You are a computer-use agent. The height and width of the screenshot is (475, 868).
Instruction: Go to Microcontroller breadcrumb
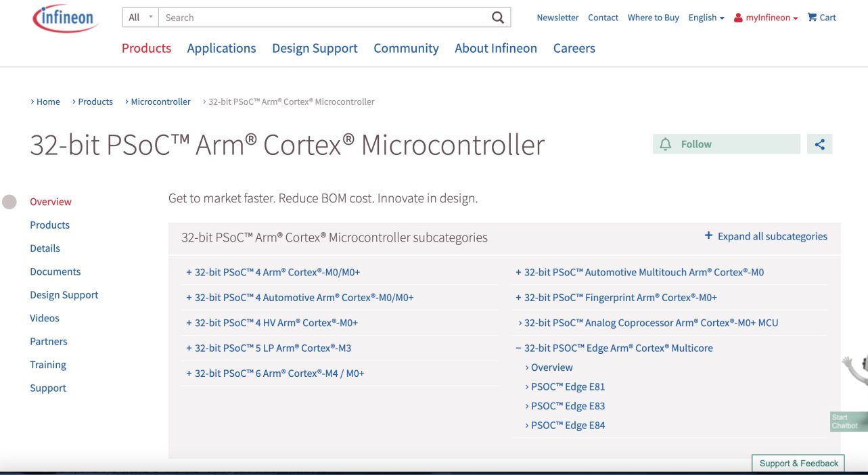160,101
